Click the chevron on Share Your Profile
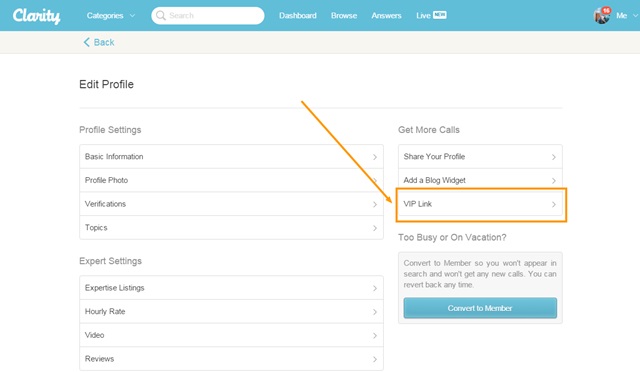The width and height of the screenshot is (640, 372). [x=553, y=157]
